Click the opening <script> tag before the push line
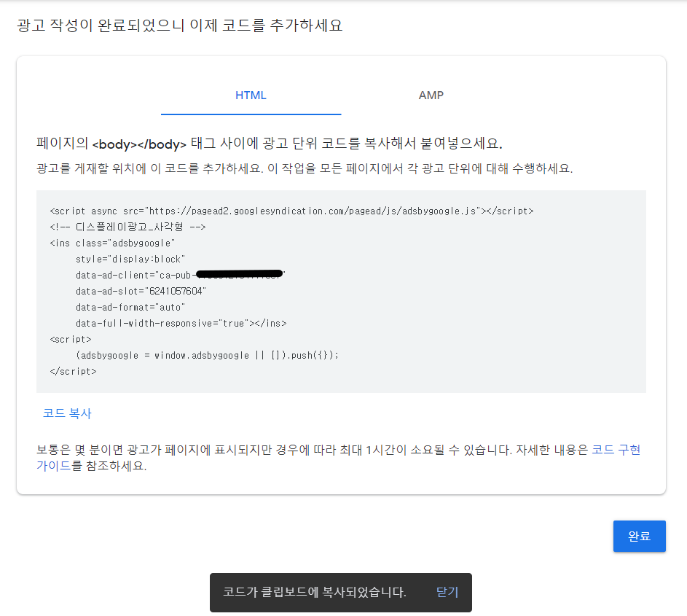 coord(71,340)
